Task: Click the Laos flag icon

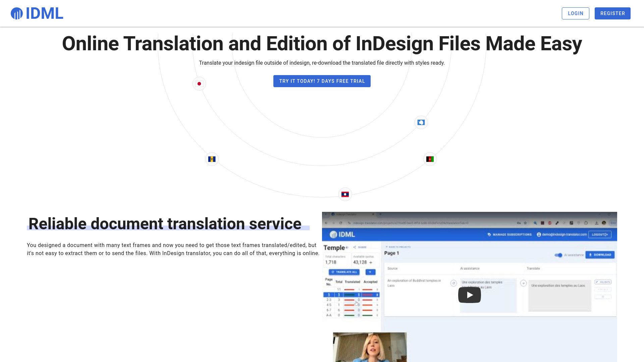Action: 345,194
